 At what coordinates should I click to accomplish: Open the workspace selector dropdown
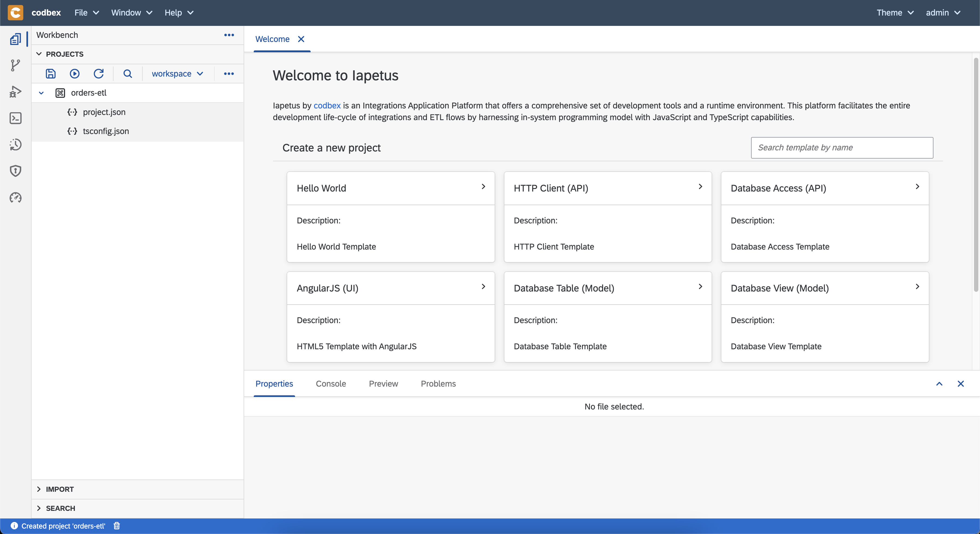click(178, 74)
